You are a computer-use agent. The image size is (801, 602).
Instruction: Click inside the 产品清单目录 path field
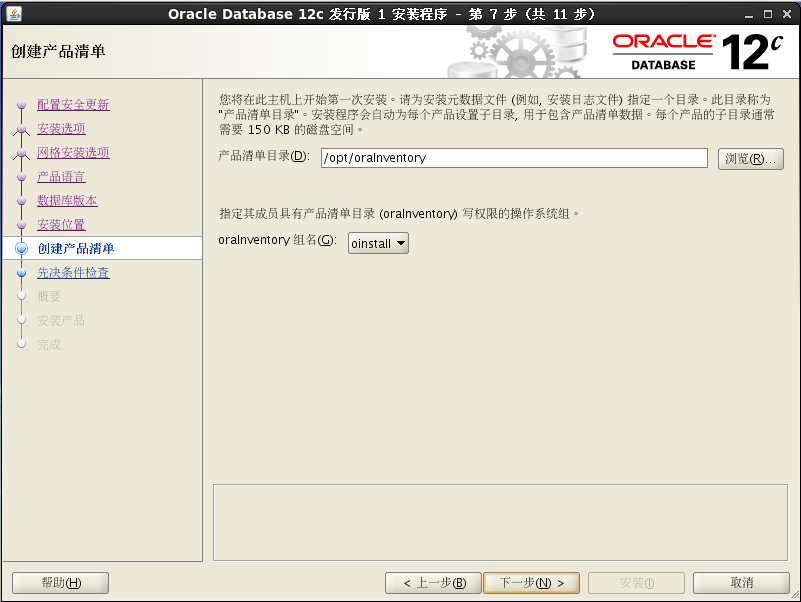[514, 158]
